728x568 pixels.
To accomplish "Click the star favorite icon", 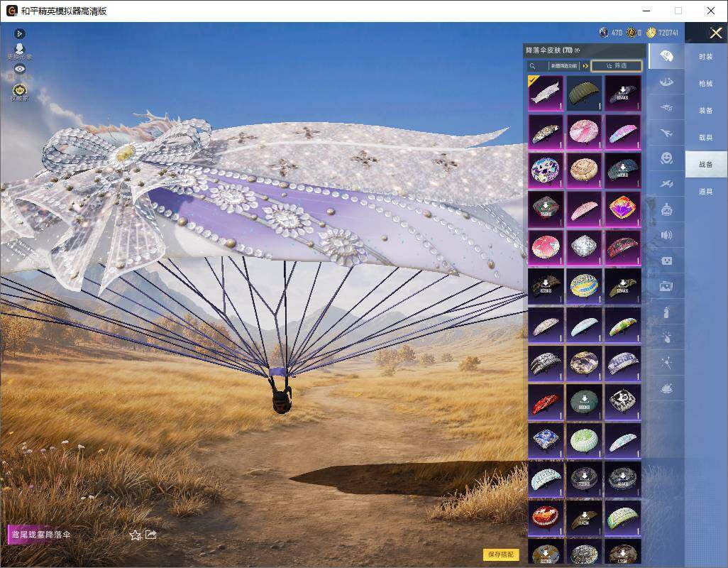I will click(135, 535).
